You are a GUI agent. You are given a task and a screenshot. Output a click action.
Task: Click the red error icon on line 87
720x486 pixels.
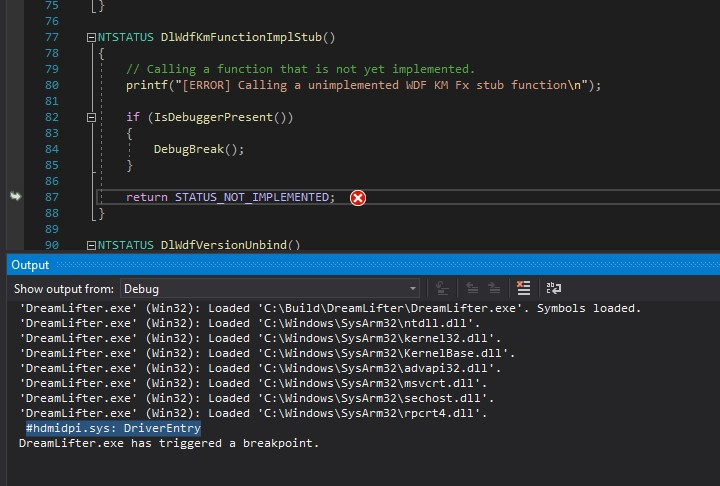coord(358,198)
